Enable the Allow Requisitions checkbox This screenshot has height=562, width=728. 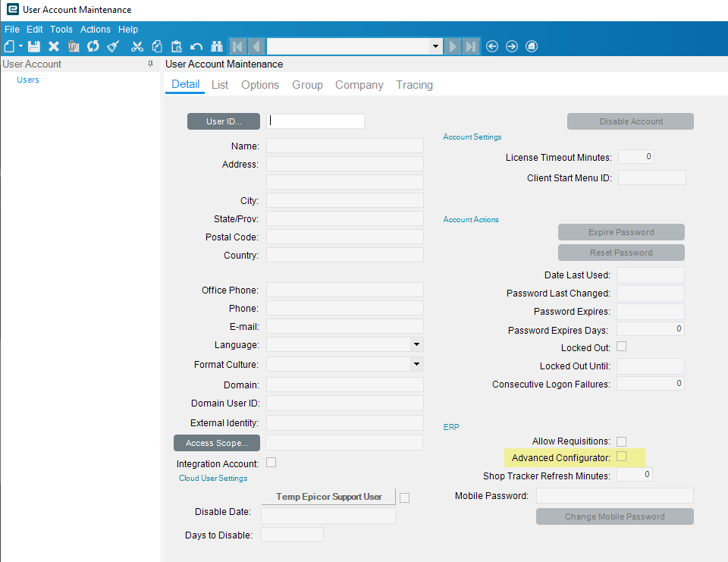tap(621, 441)
